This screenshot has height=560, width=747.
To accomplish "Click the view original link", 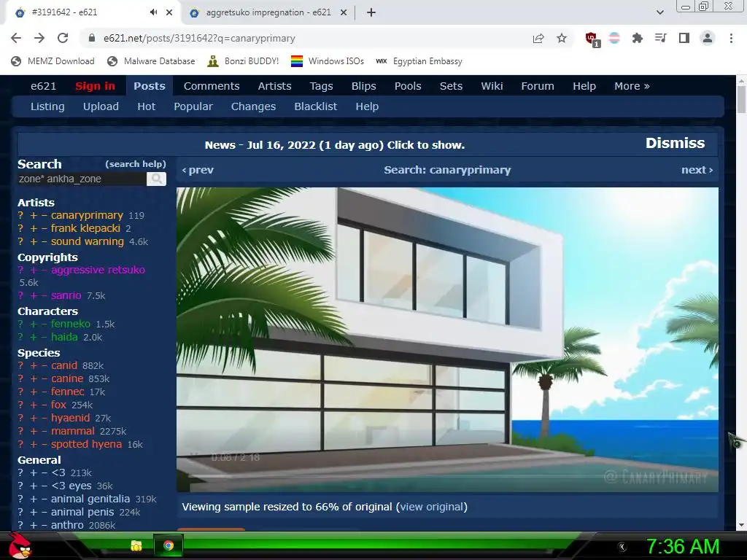I will [432, 507].
